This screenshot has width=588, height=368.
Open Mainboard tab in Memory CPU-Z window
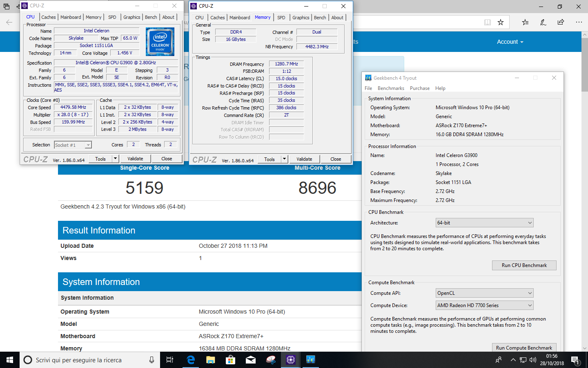tap(240, 18)
